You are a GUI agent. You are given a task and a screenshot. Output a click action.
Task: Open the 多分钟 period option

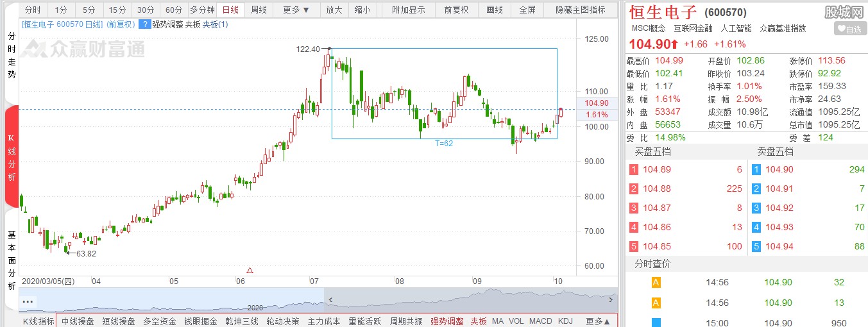202,10
